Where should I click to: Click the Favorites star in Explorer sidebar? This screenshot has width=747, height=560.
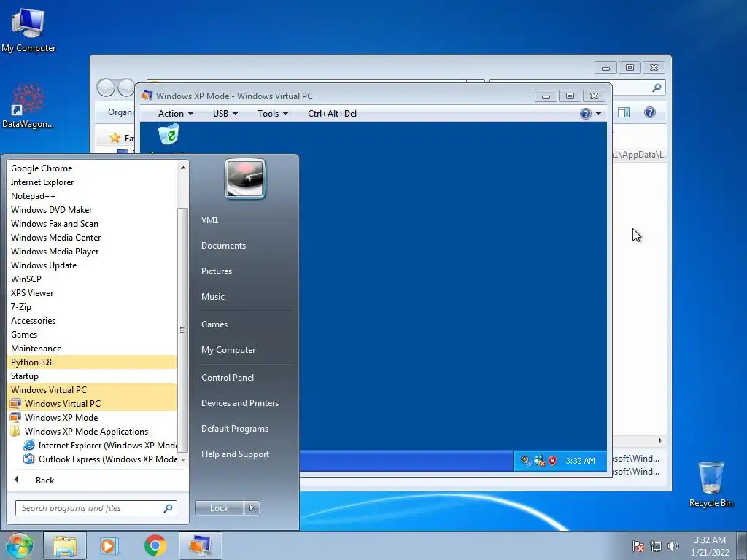115,138
